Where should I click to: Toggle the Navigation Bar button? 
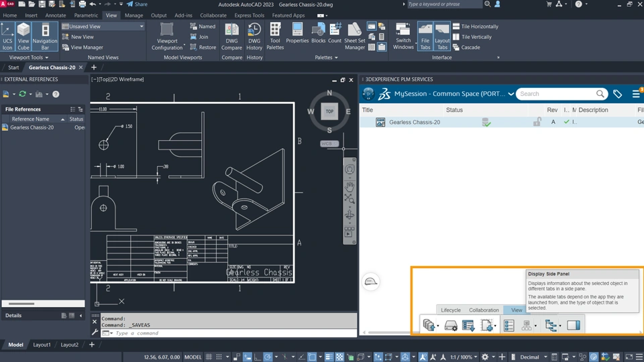[45, 36]
